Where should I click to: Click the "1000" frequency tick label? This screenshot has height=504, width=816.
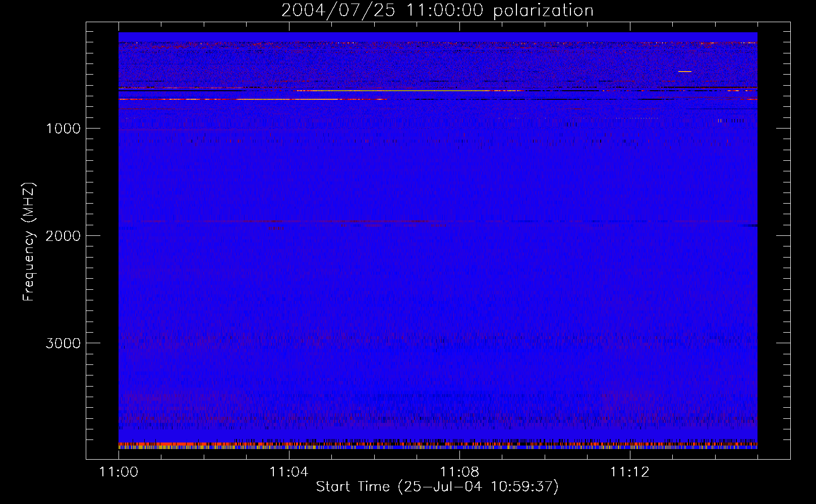coord(63,129)
